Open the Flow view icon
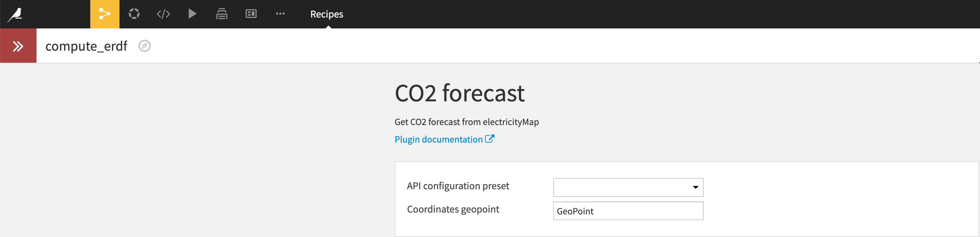This screenshot has width=980, height=237. (x=105, y=14)
